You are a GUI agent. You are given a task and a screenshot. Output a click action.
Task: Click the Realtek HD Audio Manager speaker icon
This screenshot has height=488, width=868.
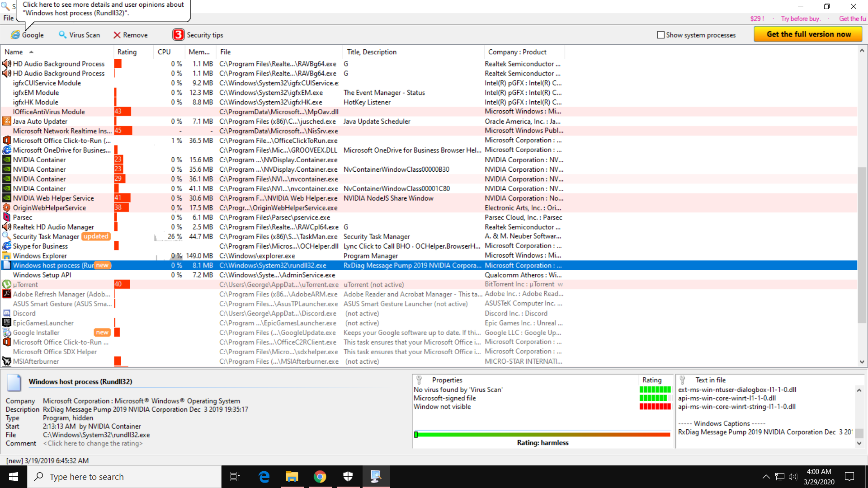click(x=7, y=227)
